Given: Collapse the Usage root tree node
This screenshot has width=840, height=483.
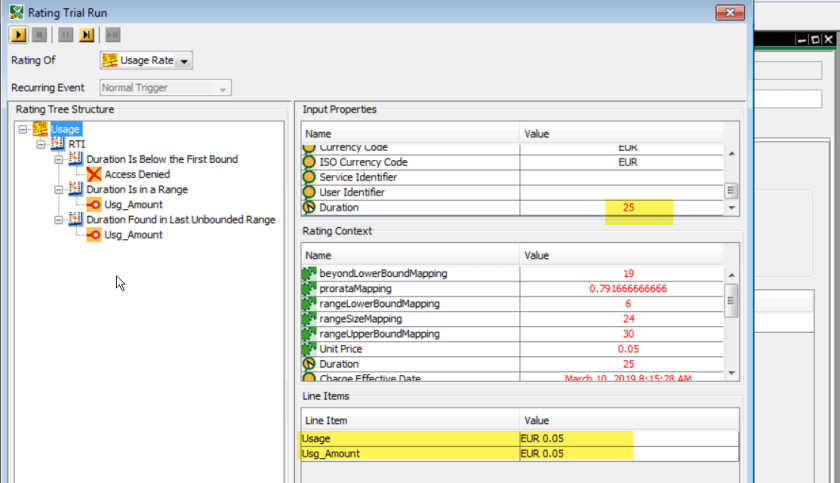Looking at the screenshot, I should click(x=23, y=129).
